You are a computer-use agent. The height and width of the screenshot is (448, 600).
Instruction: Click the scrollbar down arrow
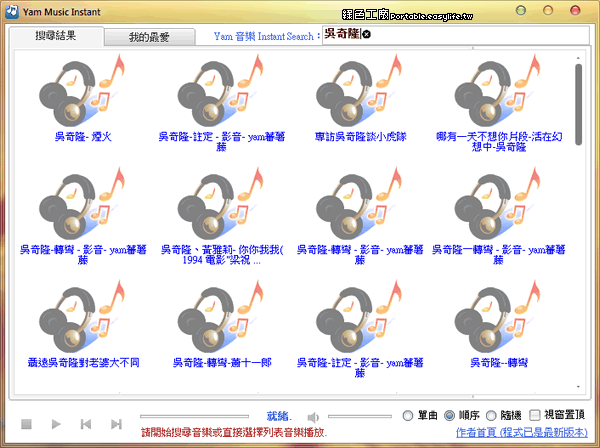pos(578,387)
